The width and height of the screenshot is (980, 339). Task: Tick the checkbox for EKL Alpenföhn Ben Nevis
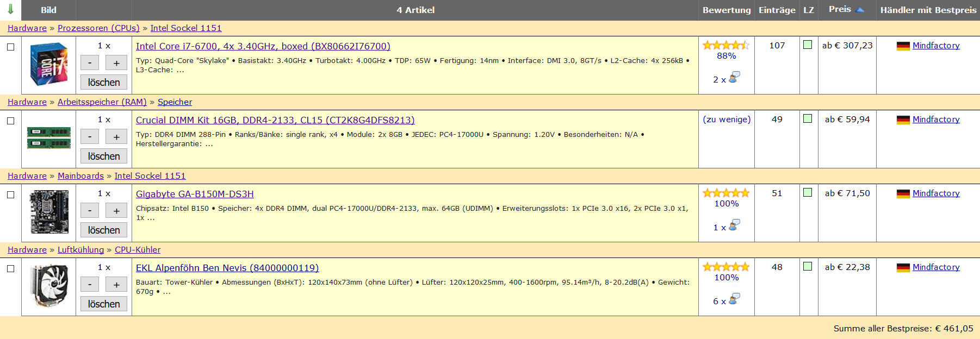(x=10, y=268)
